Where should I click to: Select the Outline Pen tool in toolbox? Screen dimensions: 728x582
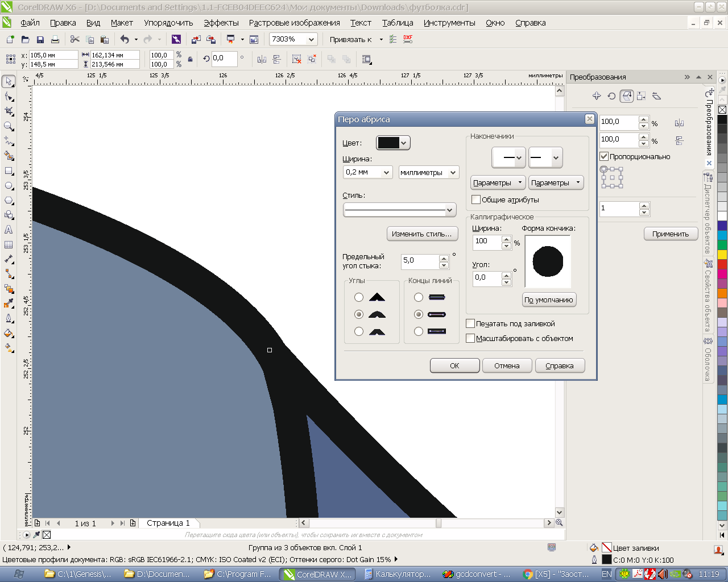9,318
